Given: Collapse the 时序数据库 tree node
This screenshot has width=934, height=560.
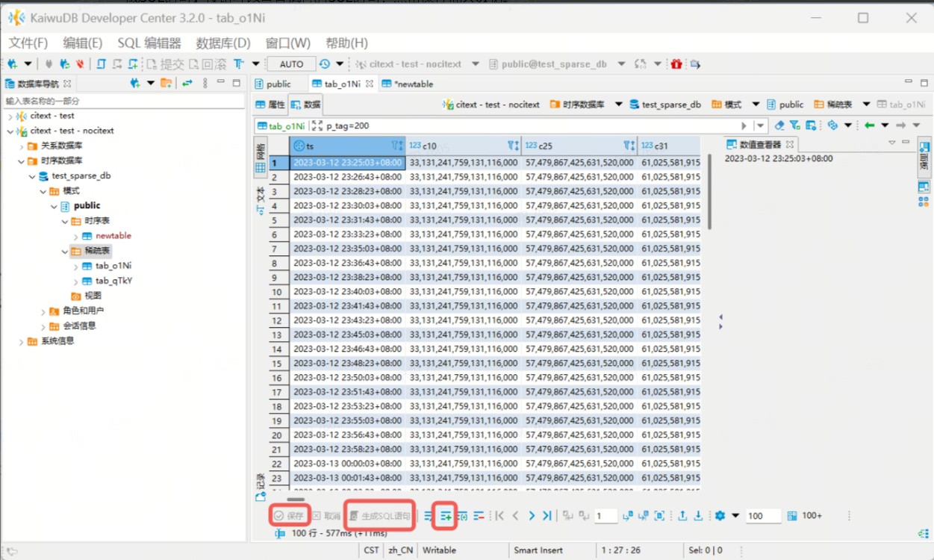Looking at the screenshot, I should point(22,161).
